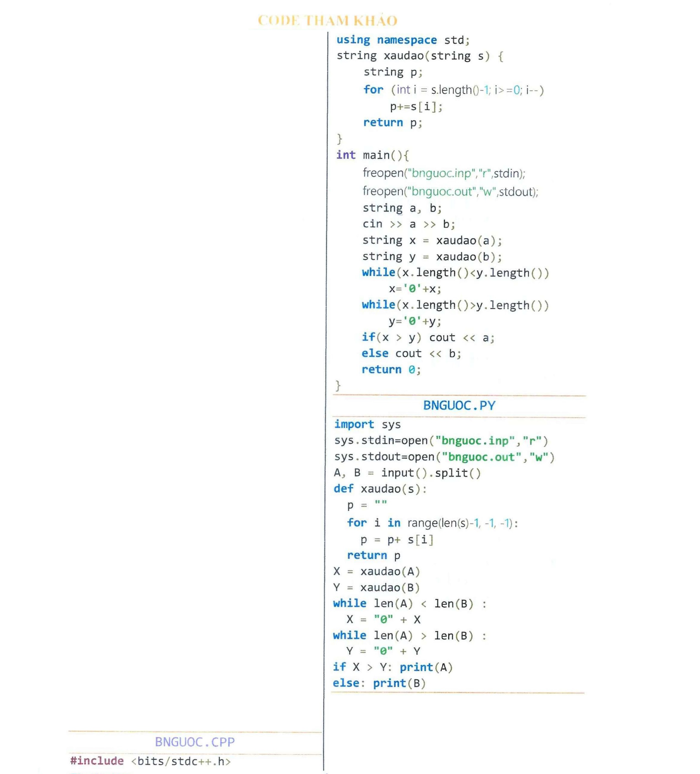Click the line 'else cout << b;'
700x774 pixels.
[411, 354]
